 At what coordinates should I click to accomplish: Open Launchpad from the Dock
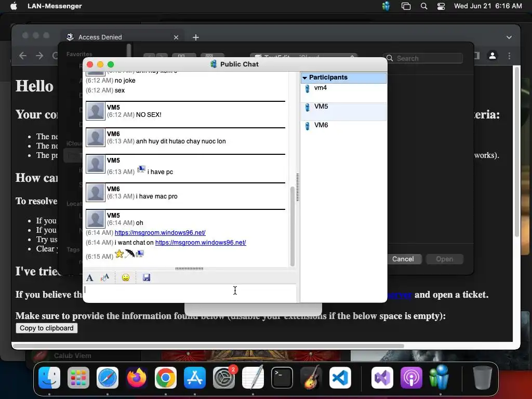78,378
